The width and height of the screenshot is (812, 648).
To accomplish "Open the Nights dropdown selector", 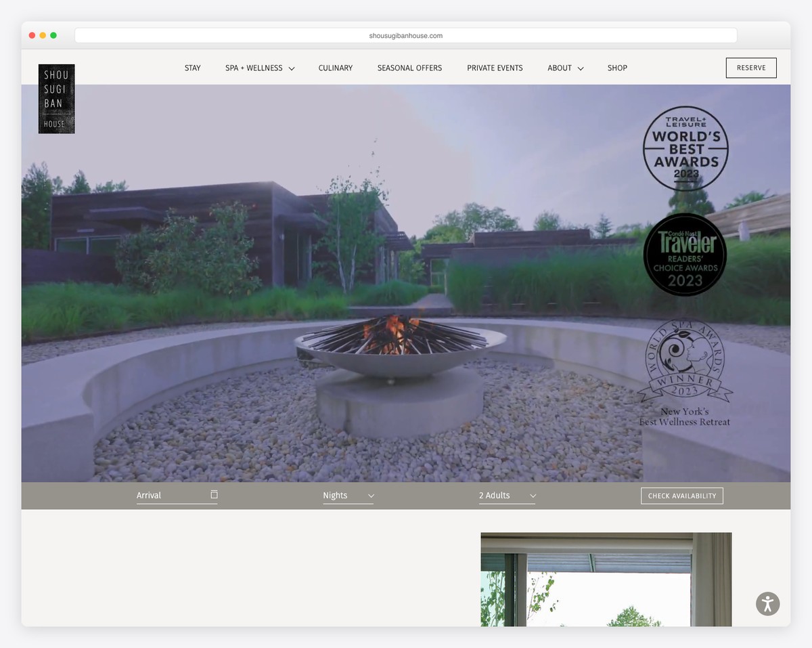I will [348, 495].
